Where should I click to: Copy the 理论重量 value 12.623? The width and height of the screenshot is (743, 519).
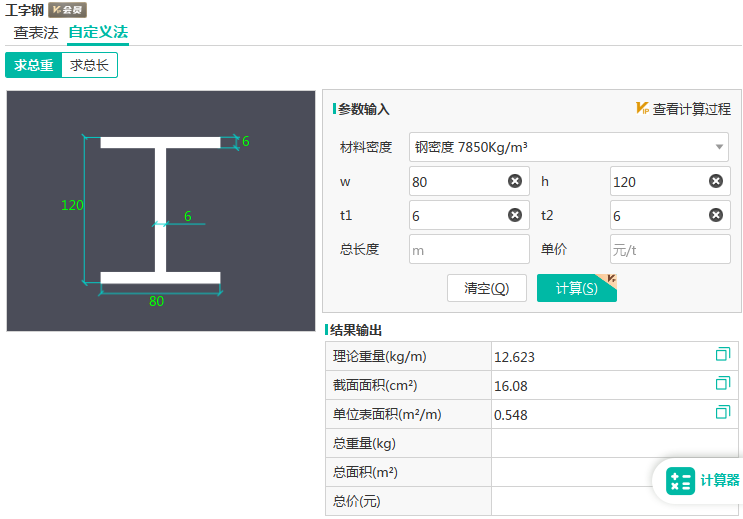[x=723, y=354]
